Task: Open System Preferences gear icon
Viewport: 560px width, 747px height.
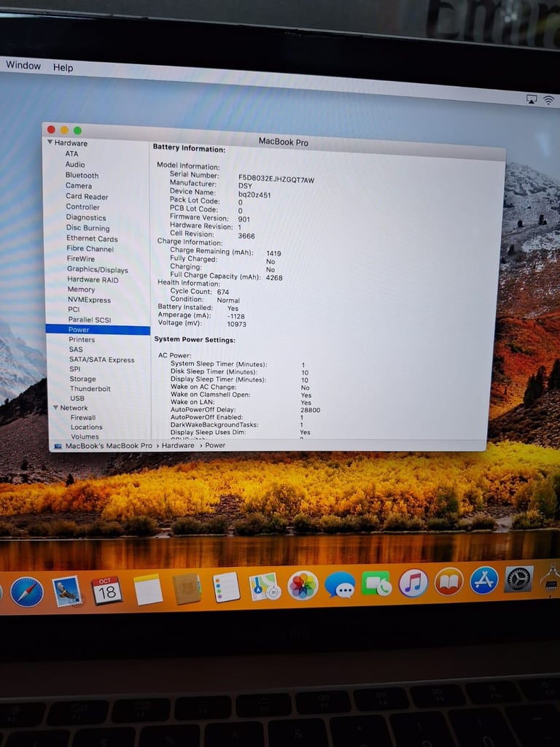Action: coord(518,578)
